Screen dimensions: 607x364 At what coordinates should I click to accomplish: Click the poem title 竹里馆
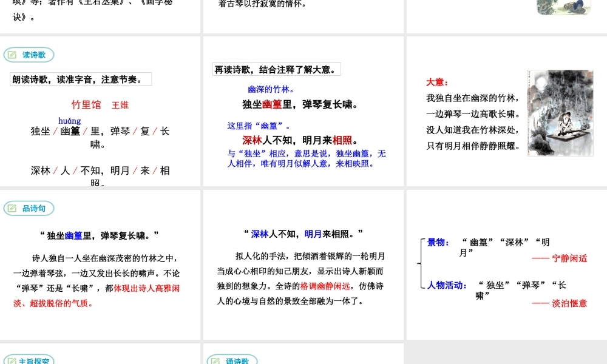pyautogui.click(x=86, y=105)
